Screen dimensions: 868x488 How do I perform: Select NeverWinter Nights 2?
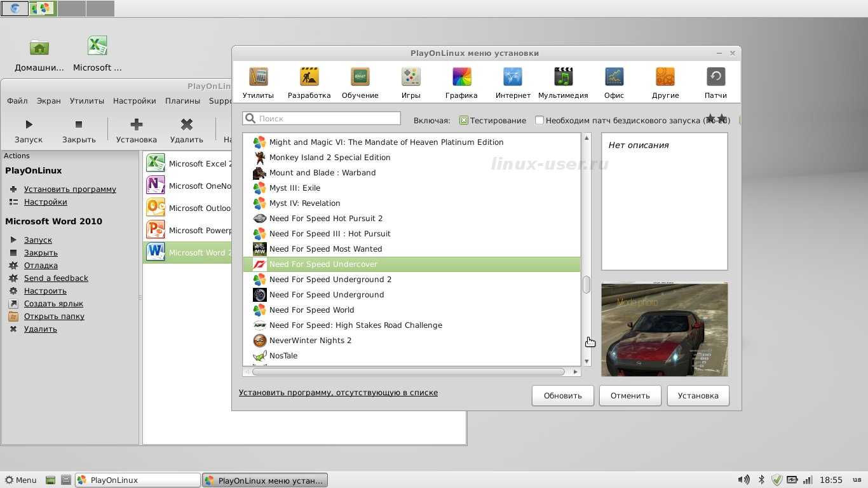pyautogui.click(x=412, y=341)
